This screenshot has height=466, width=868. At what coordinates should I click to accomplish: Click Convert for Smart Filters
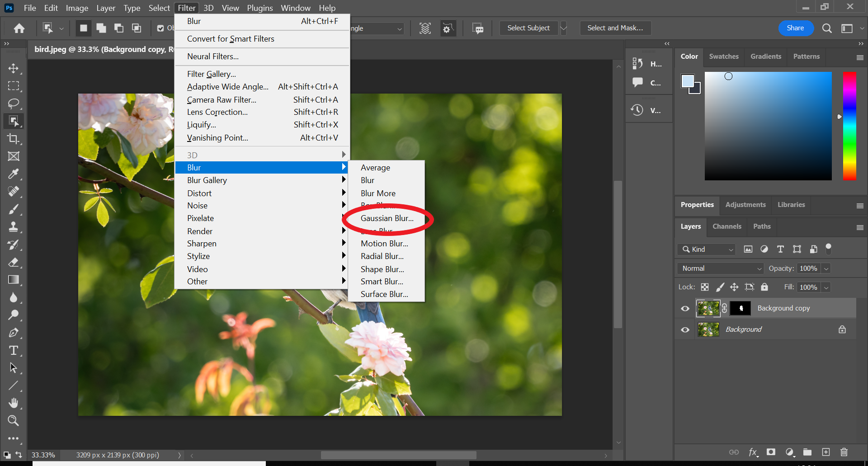pyautogui.click(x=261, y=39)
